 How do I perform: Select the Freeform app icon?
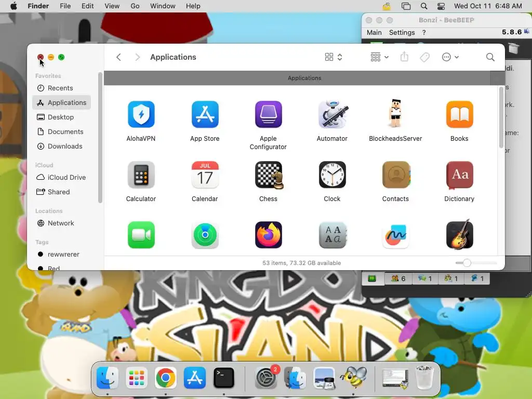click(395, 235)
